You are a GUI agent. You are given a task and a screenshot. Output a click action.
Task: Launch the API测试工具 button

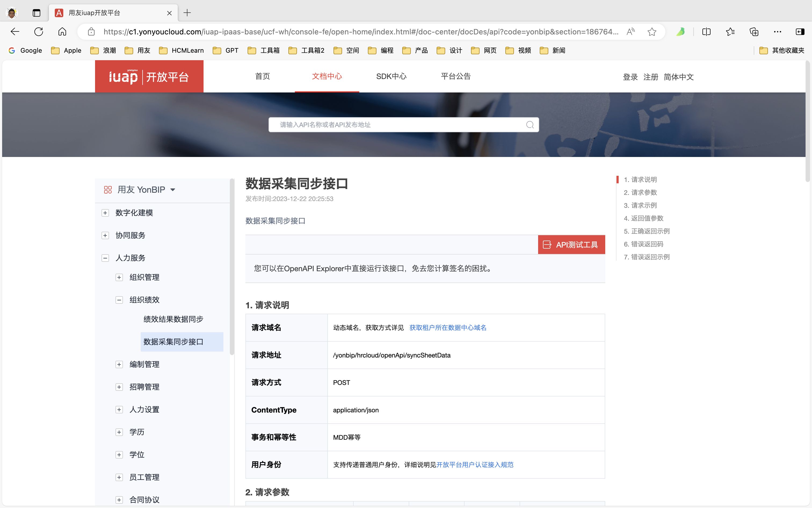pos(571,245)
